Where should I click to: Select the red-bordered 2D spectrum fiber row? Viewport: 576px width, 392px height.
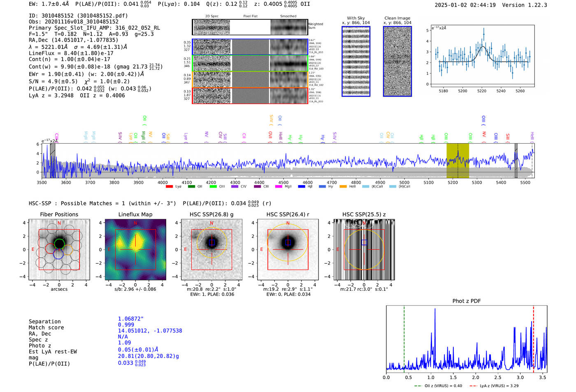250,95
